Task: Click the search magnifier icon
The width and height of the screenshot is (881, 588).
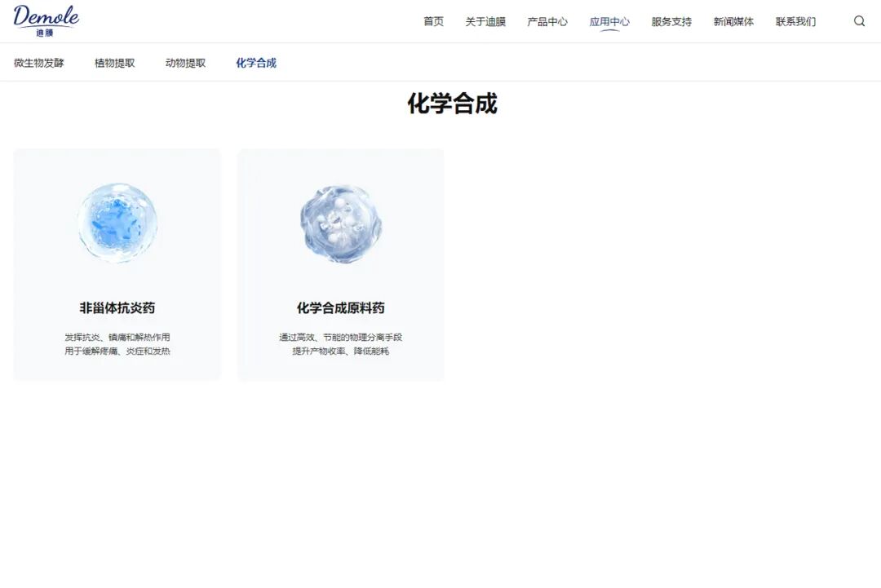Action: 859,21
